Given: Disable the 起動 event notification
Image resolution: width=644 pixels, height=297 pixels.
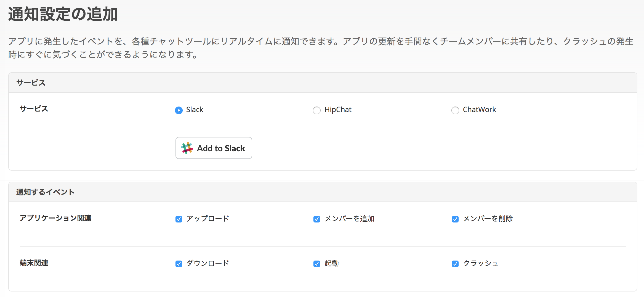Looking at the screenshot, I should tap(316, 264).
